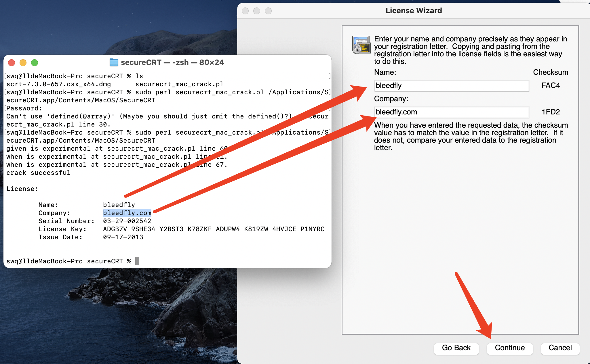Focus the Name field containing bleedfly
This screenshot has height=364, width=590.
(x=452, y=86)
